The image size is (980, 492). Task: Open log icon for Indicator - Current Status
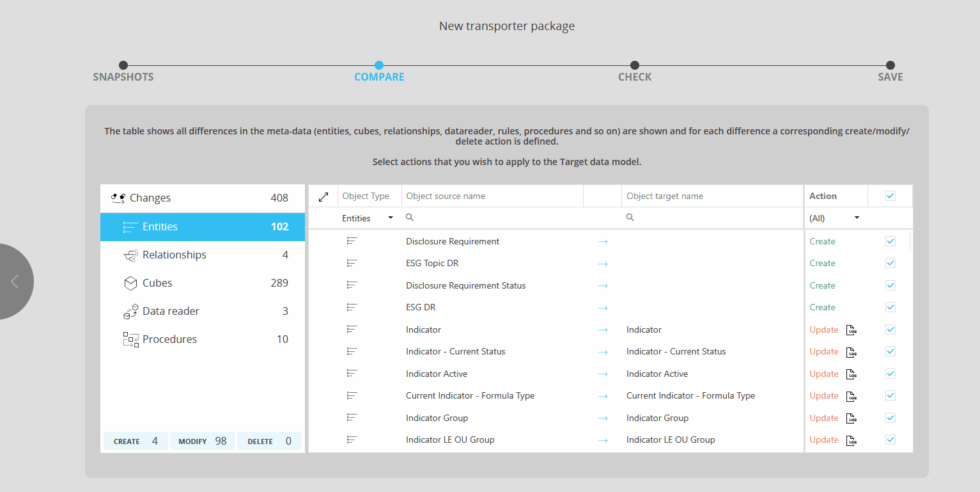pyautogui.click(x=851, y=352)
